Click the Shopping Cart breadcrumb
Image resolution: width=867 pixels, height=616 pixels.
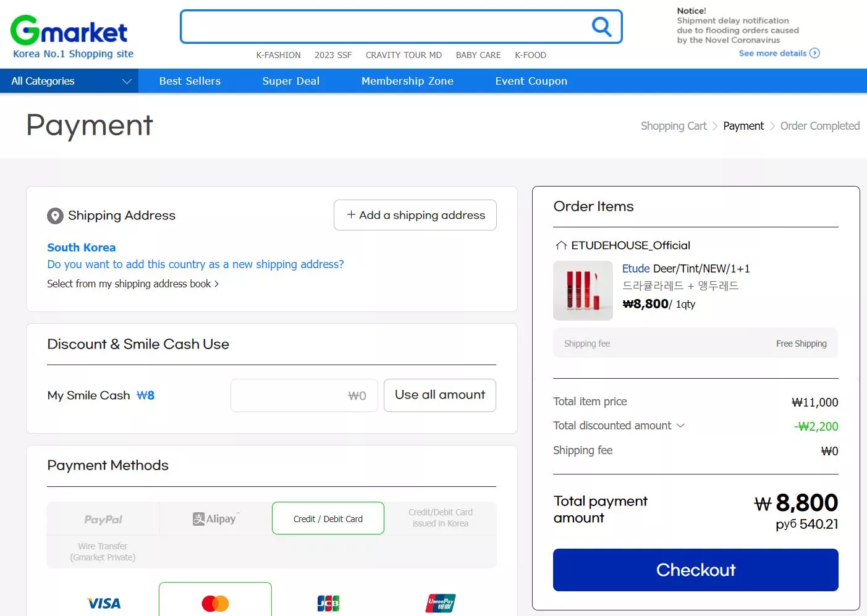674,126
